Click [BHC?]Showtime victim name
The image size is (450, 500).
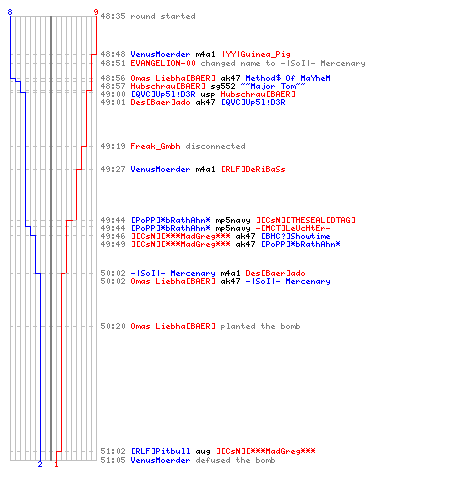pos(295,236)
